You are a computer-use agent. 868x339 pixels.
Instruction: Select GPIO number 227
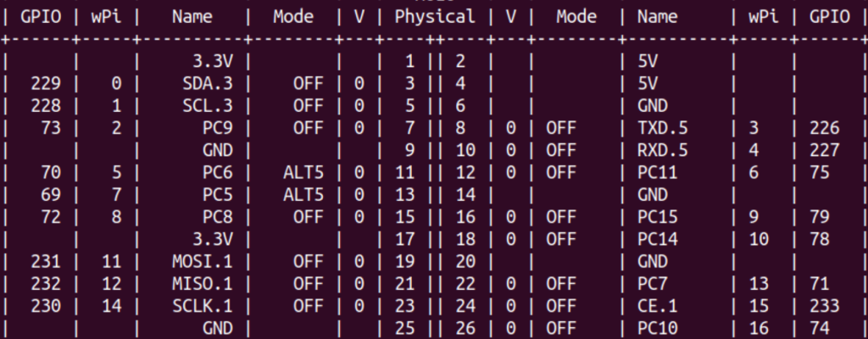[x=824, y=150]
